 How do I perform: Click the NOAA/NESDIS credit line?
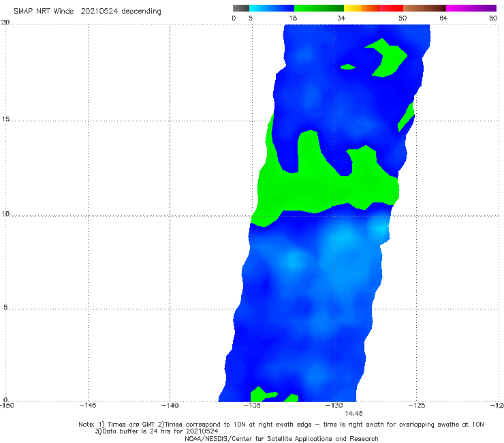[281, 439]
